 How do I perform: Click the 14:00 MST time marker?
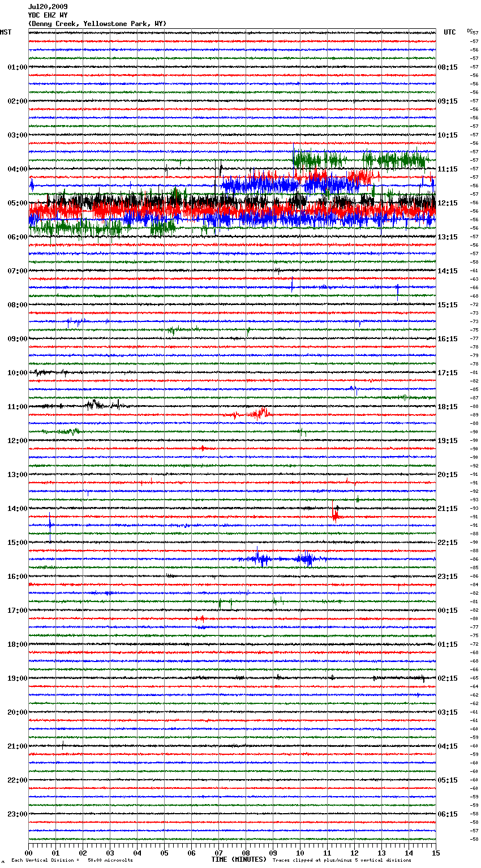[x=17, y=509]
